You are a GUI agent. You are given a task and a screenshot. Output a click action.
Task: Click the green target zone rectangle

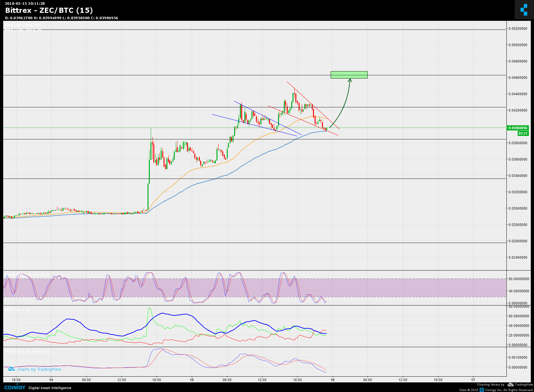click(x=349, y=75)
